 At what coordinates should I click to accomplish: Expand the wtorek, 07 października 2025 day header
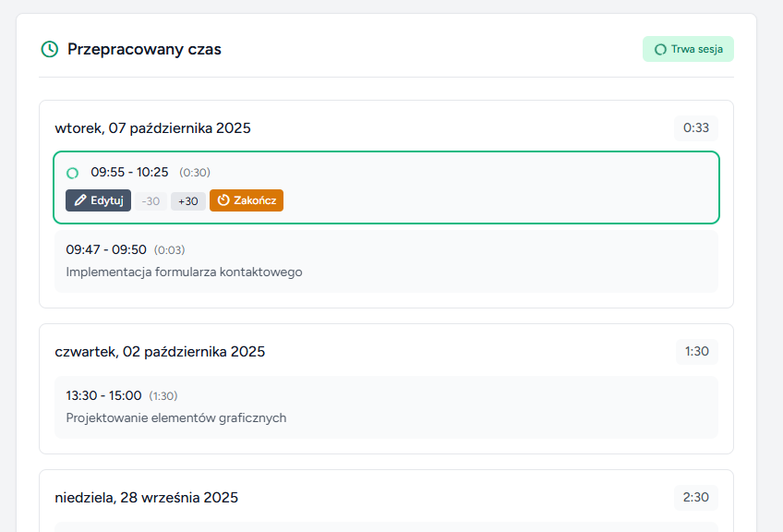(152, 127)
